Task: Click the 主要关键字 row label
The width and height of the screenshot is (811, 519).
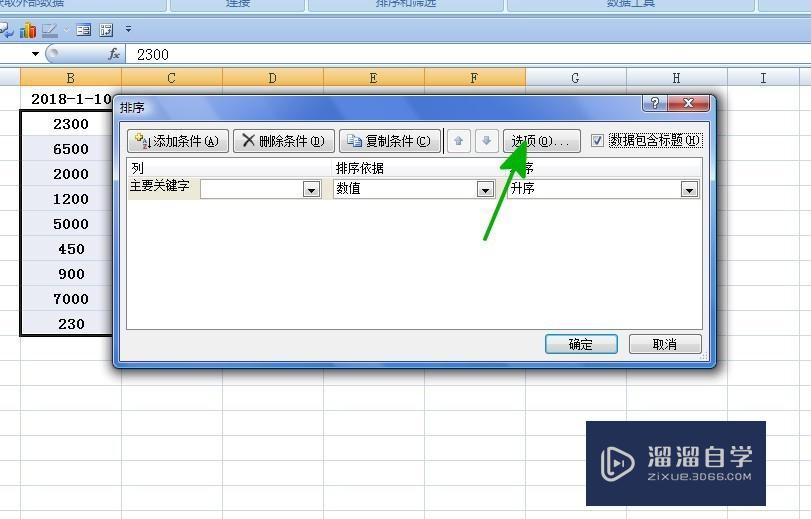Action: pos(160,186)
